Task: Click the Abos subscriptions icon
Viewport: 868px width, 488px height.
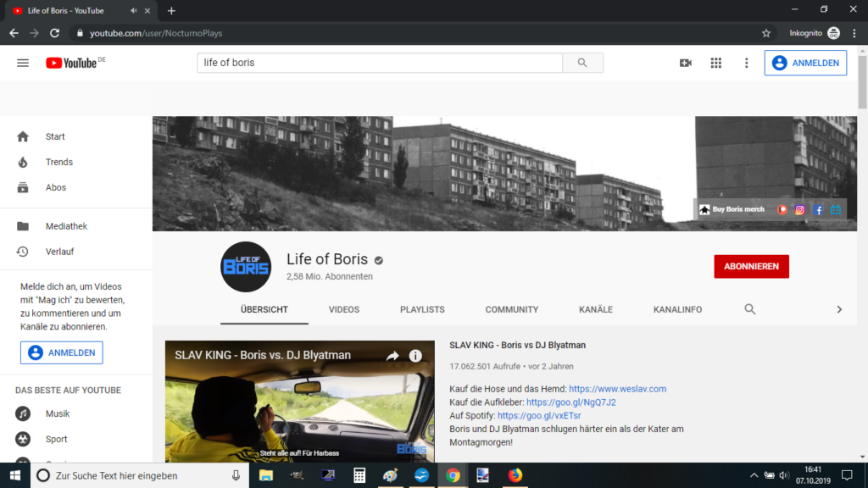Action: [23, 187]
